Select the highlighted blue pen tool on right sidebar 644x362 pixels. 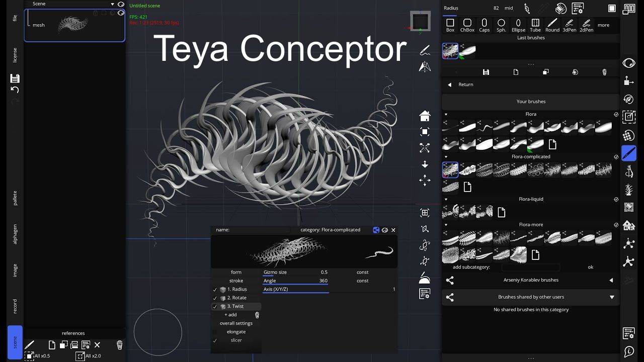click(628, 153)
